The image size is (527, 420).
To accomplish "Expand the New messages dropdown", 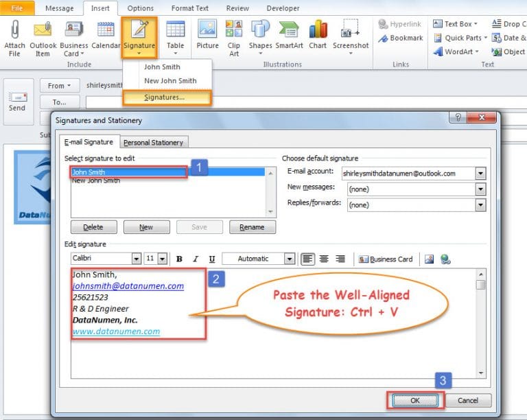I will (480, 189).
